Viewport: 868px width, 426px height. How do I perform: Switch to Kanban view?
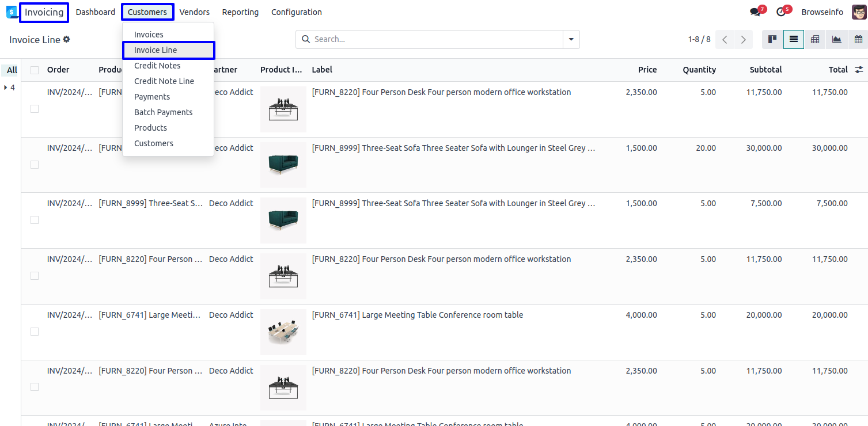coord(772,39)
